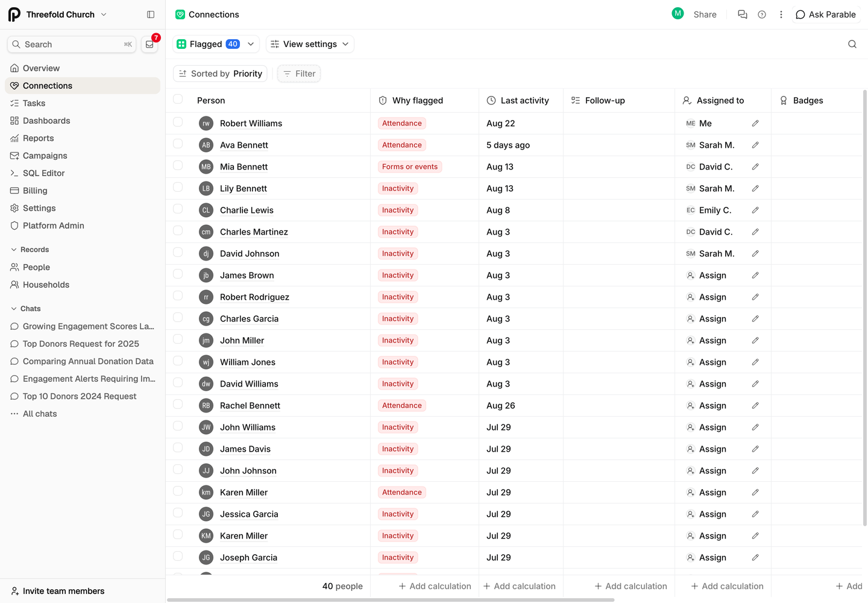This screenshot has height=603, width=868.
Task: Click Invite team members
Action: [x=58, y=591]
